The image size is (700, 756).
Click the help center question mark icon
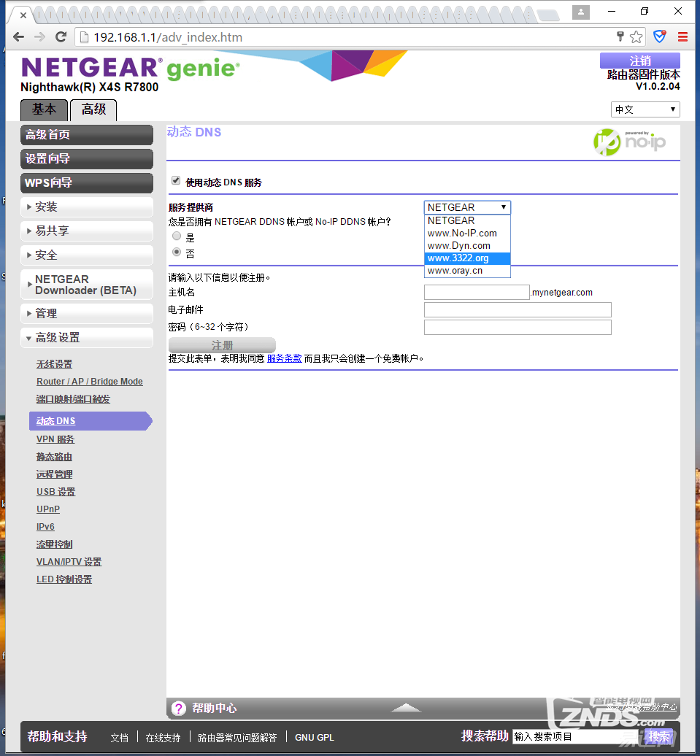click(x=179, y=708)
